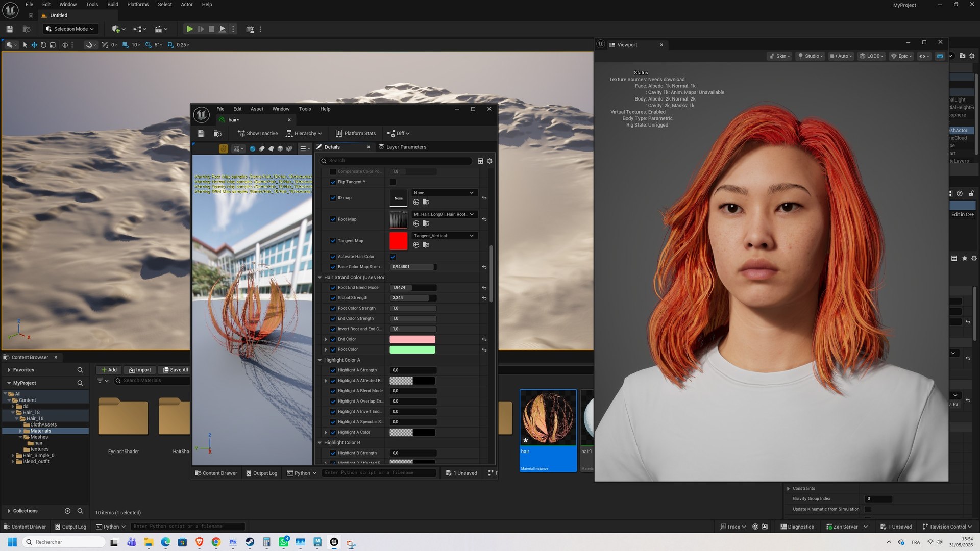980x551 pixels.
Task: Switch material preview to sphere shape
Action: point(252,148)
